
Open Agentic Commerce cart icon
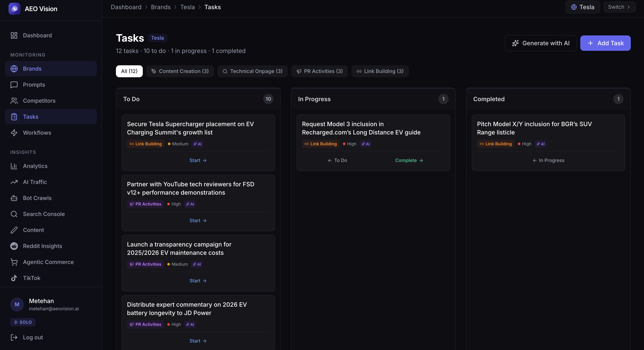point(14,262)
